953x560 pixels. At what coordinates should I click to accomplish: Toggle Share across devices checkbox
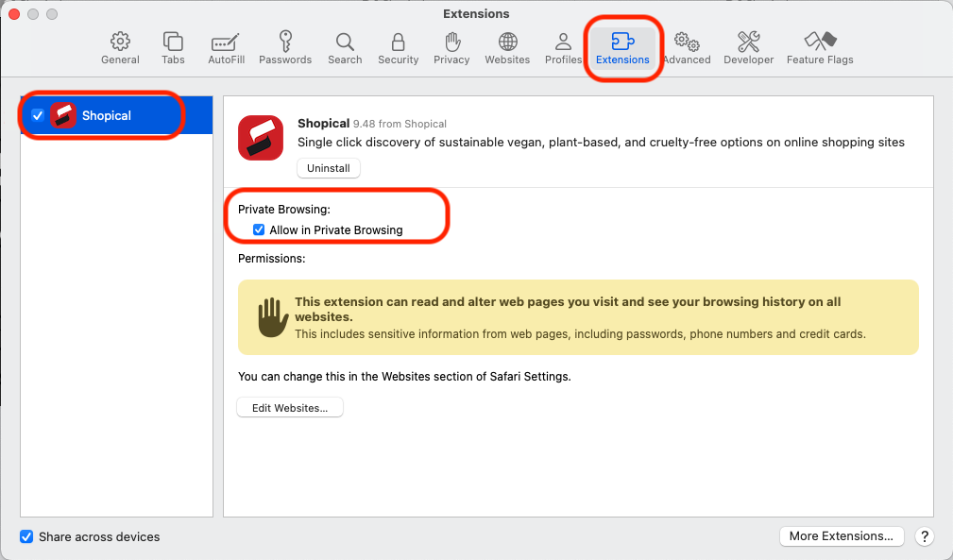tap(26, 536)
